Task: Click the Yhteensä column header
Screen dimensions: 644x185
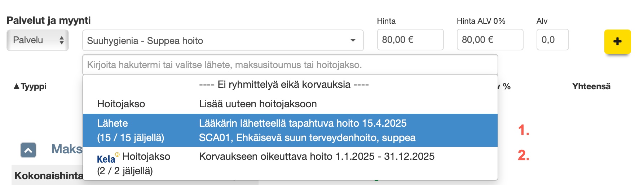Action: [x=591, y=86]
